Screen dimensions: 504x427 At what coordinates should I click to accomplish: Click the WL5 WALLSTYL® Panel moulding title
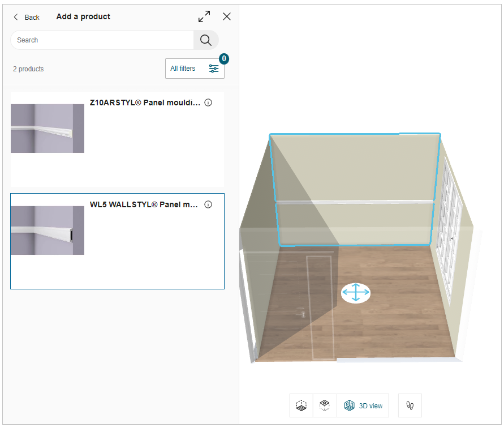(x=144, y=204)
